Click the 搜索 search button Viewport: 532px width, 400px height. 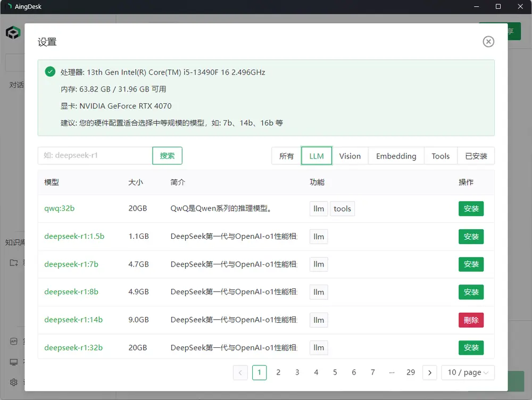(167, 155)
